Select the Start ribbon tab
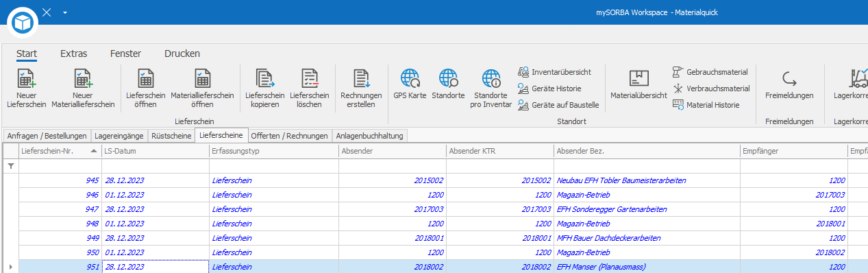 [x=27, y=54]
